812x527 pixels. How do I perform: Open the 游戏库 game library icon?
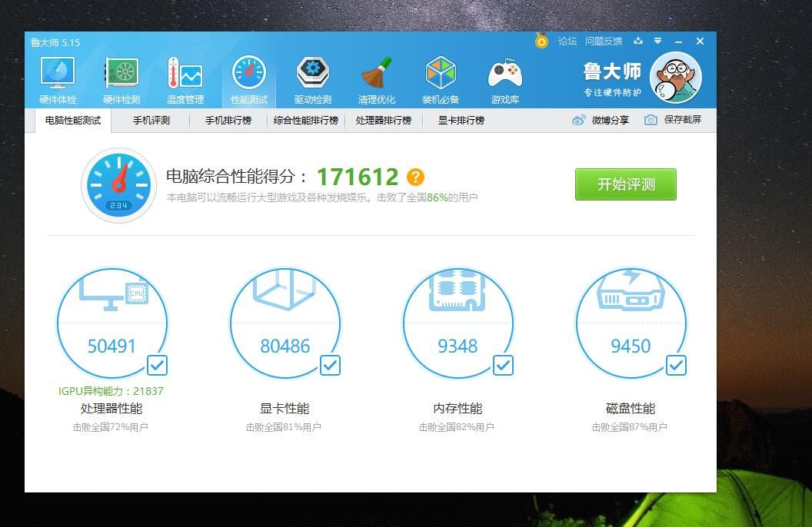(x=505, y=77)
